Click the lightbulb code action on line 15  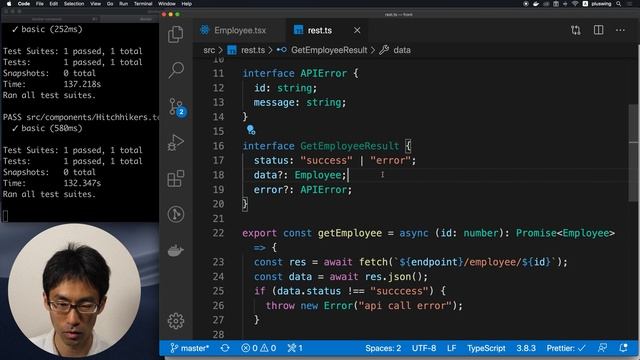coord(251,130)
